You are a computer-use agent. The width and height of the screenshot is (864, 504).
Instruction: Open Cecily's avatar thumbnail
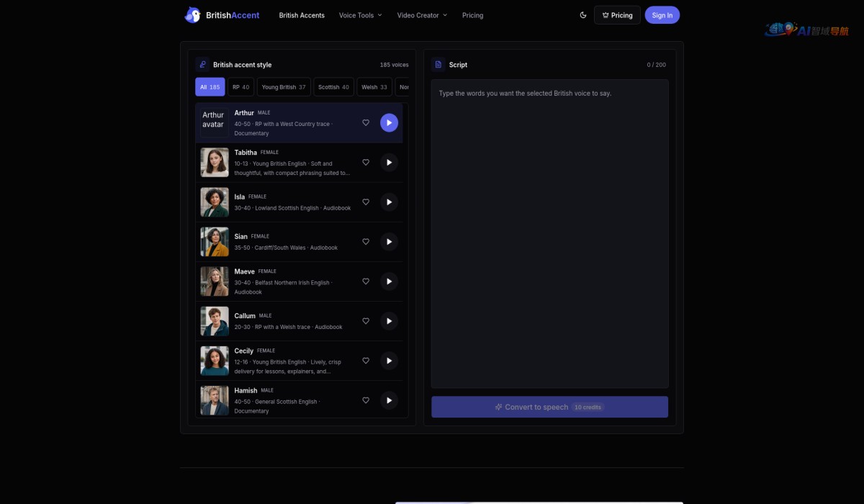pos(215,361)
